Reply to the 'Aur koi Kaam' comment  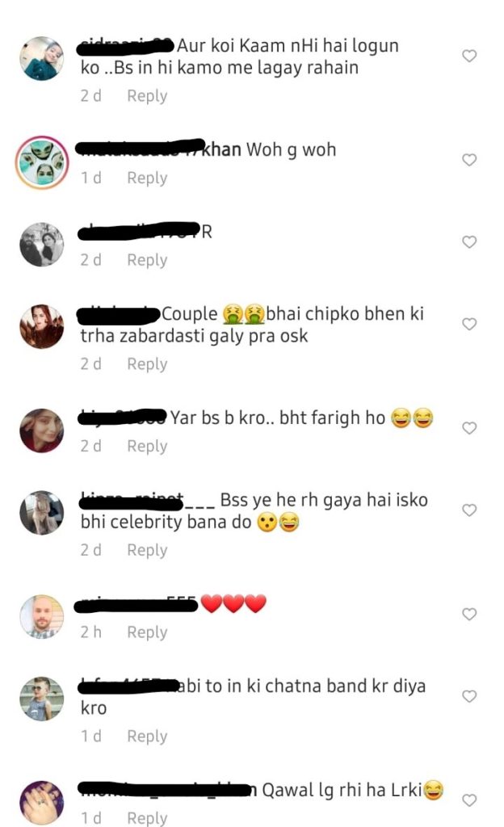click(x=147, y=96)
